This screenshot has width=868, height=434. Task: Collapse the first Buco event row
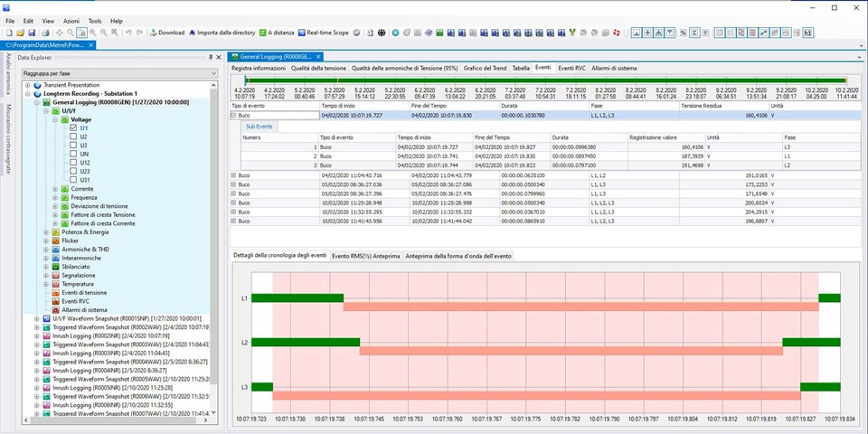234,116
